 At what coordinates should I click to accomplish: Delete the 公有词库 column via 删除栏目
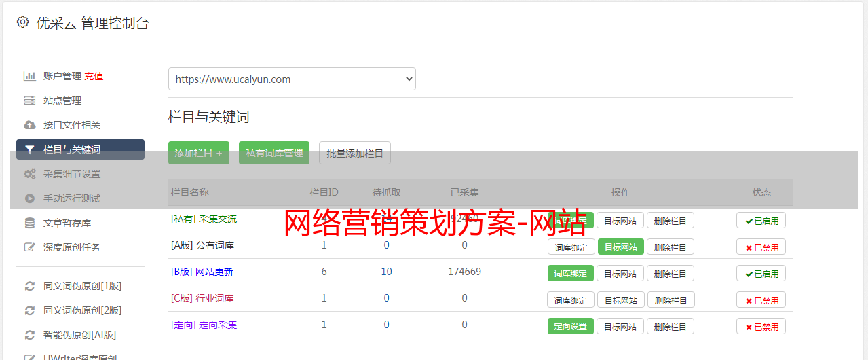[670, 247]
